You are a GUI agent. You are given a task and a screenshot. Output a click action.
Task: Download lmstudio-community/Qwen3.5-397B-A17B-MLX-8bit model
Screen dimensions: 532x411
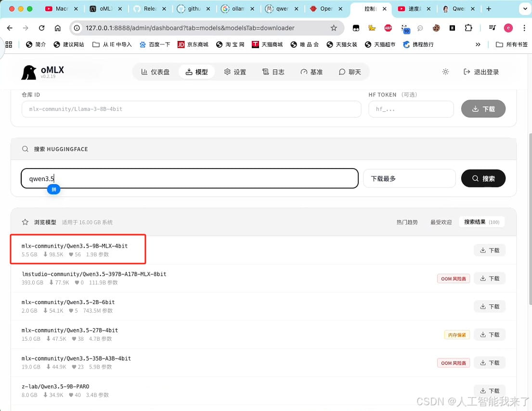490,278
